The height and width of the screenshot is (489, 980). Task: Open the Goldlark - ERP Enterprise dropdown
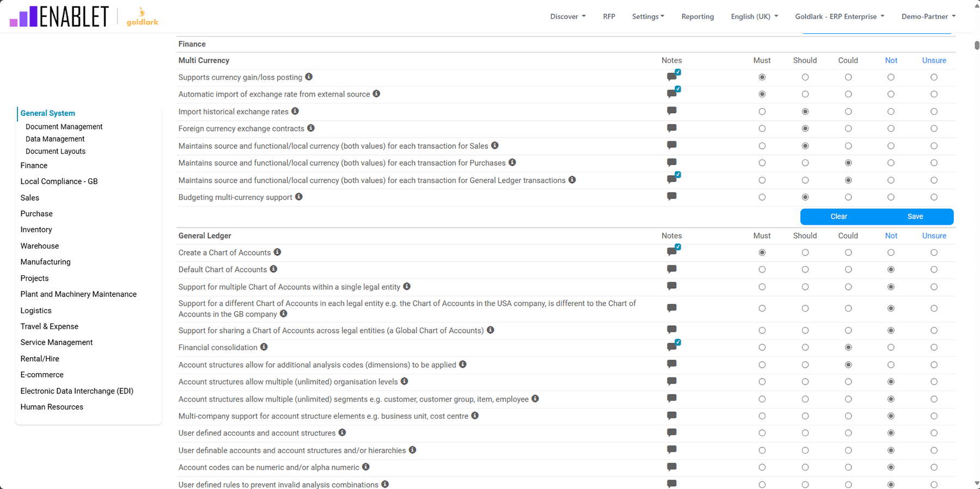pyautogui.click(x=839, y=16)
